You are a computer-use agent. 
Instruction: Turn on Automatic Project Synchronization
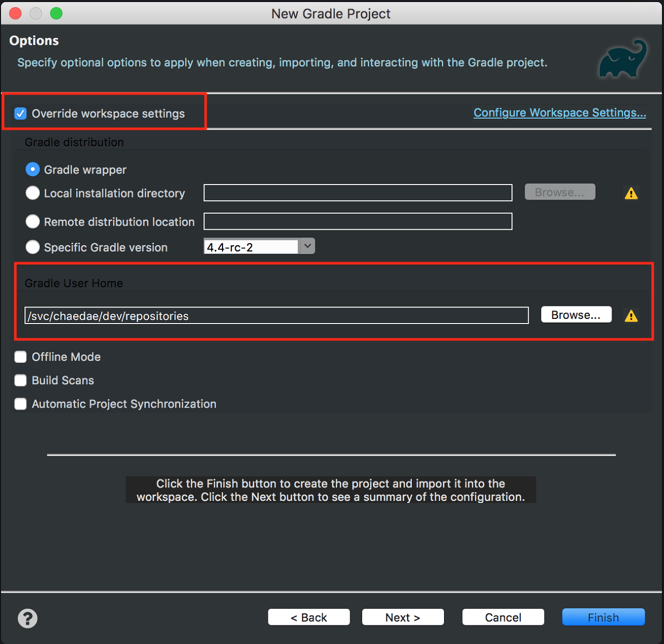[21, 404]
